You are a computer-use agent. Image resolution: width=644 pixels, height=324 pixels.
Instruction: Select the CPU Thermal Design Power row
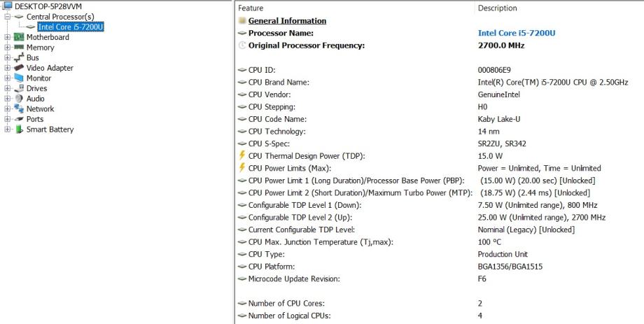click(x=307, y=155)
